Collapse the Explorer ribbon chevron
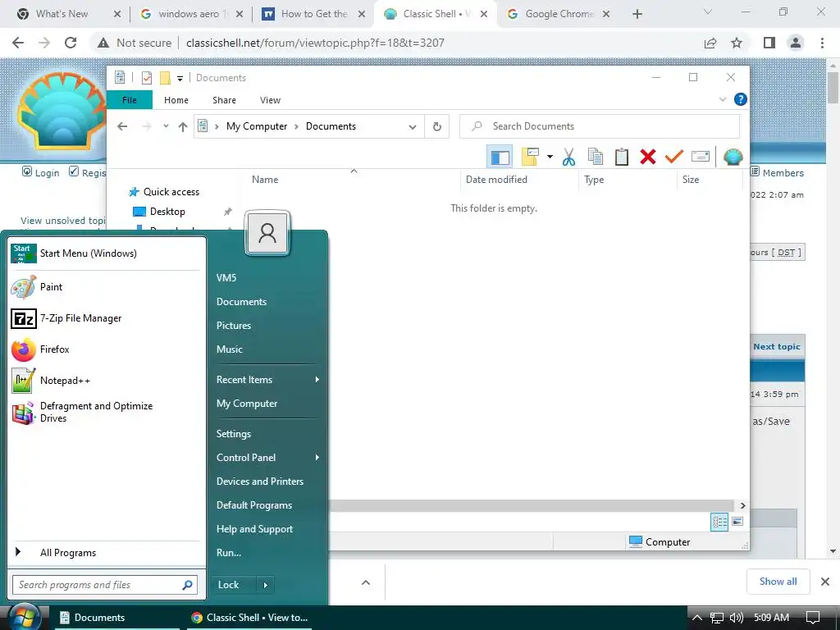 point(722,99)
